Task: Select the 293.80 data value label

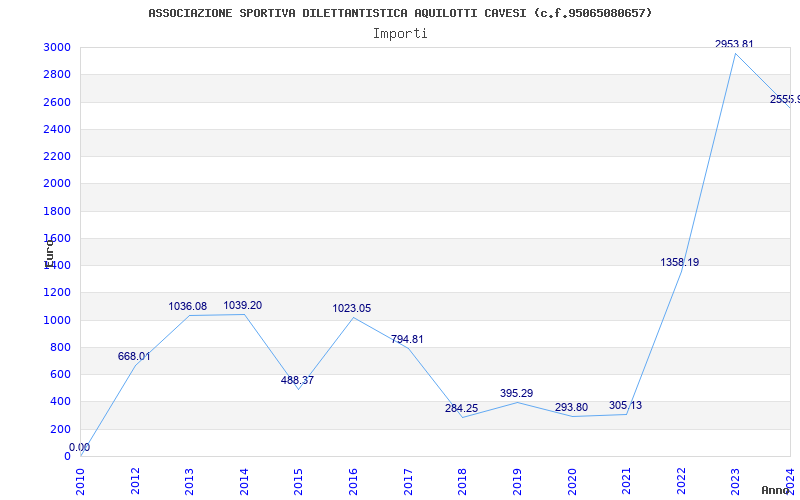Action: tap(571, 407)
